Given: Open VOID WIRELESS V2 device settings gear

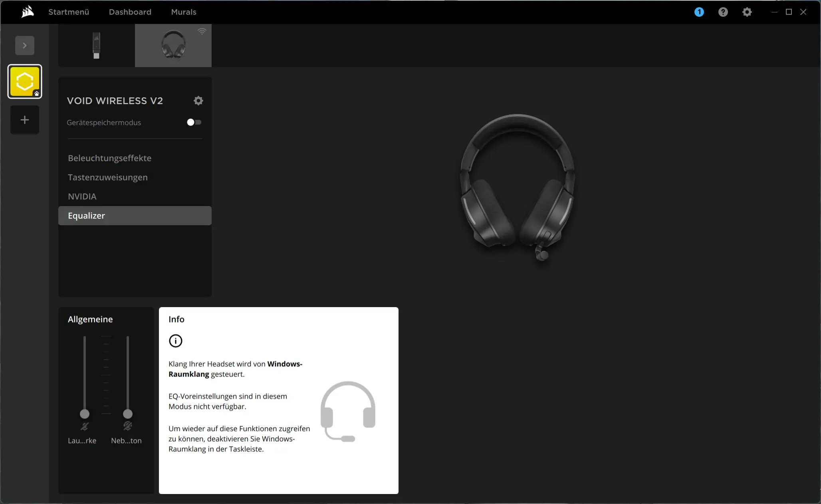Looking at the screenshot, I should click(198, 101).
